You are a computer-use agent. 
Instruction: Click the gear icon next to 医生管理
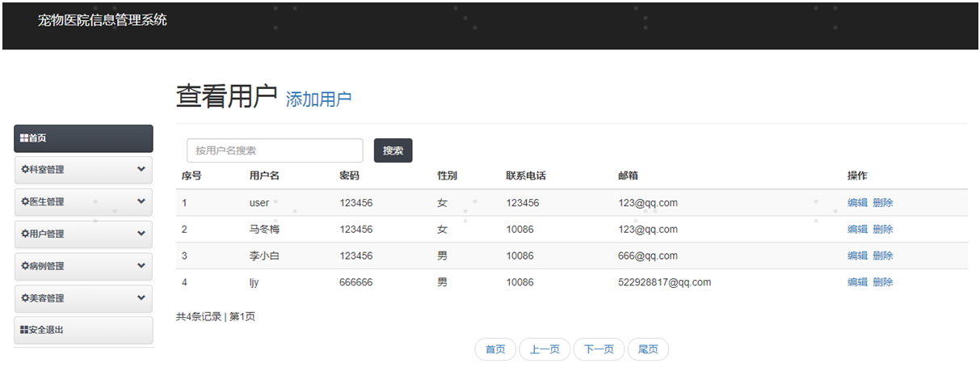point(25,201)
